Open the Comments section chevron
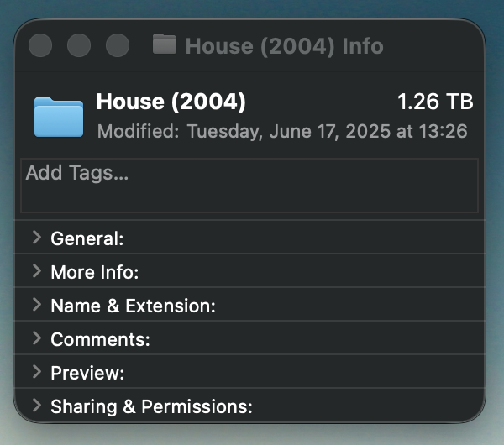This screenshot has height=445, width=504. 37,338
